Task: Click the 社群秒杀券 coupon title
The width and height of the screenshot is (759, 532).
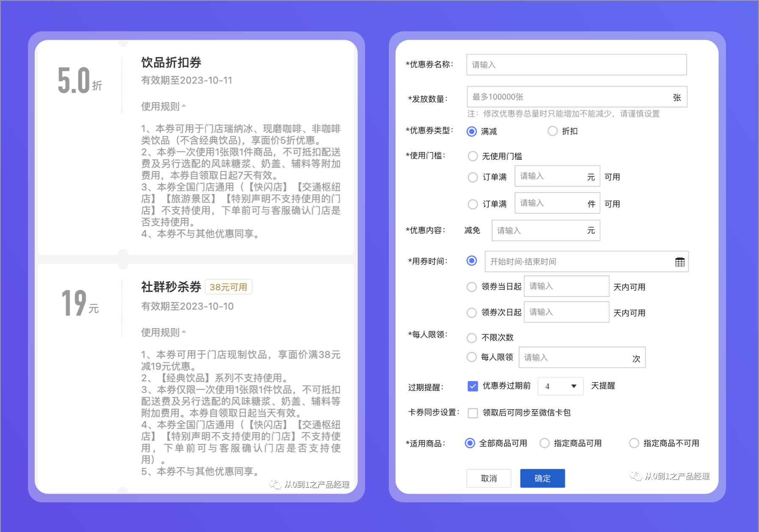Action: click(x=171, y=287)
